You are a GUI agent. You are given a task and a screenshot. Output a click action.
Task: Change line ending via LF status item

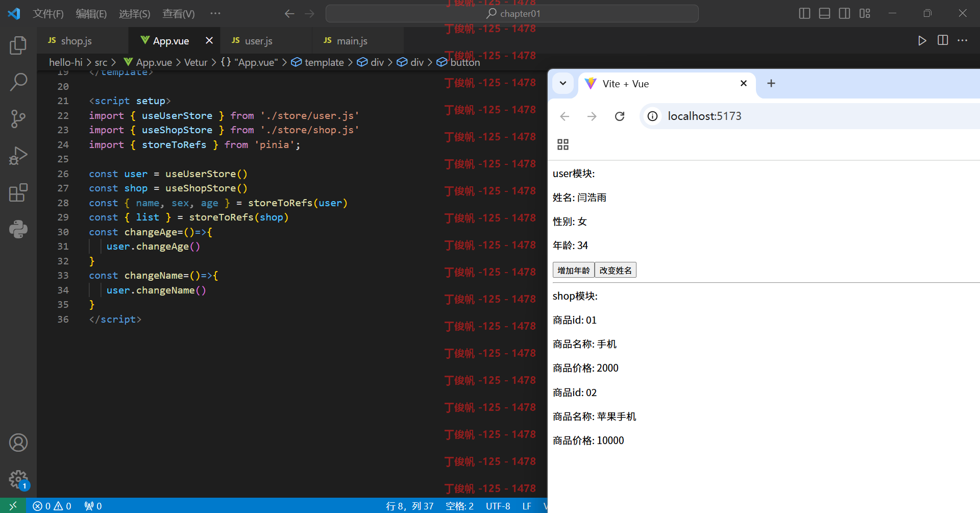coord(527,506)
